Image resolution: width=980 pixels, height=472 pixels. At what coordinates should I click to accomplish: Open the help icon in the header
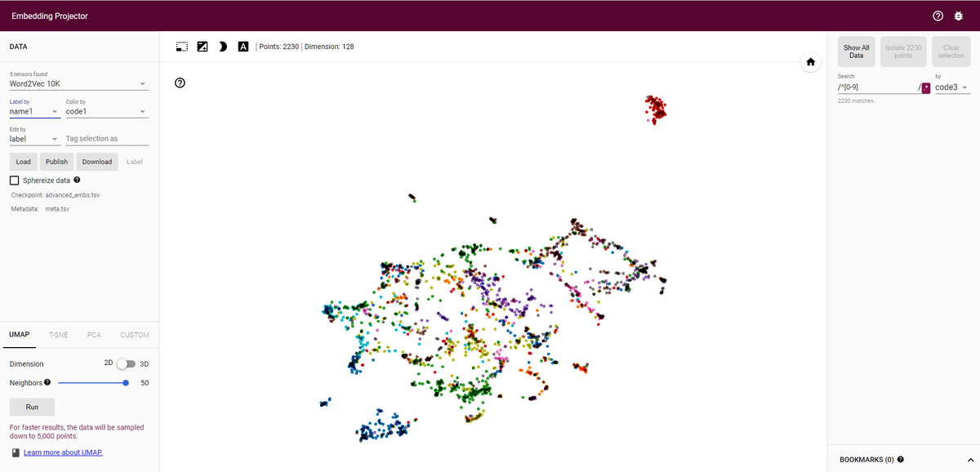pyautogui.click(x=938, y=16)
